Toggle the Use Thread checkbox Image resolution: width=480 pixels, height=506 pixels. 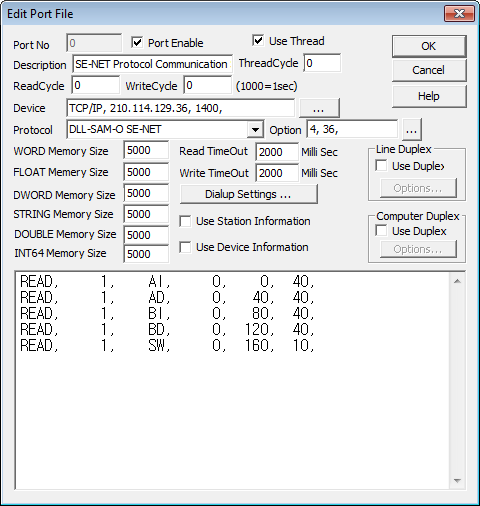(x=258, y=41)
